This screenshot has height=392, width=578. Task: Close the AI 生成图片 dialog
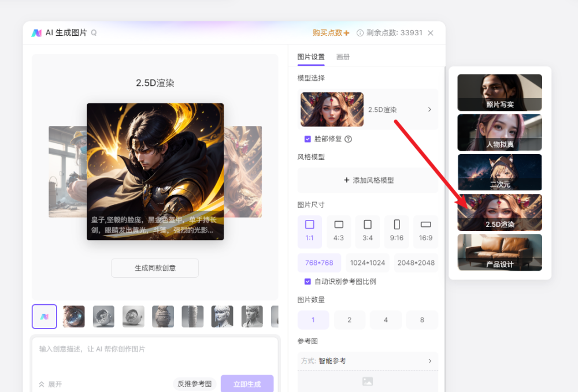pyautogui.click(x=431, y=33)
